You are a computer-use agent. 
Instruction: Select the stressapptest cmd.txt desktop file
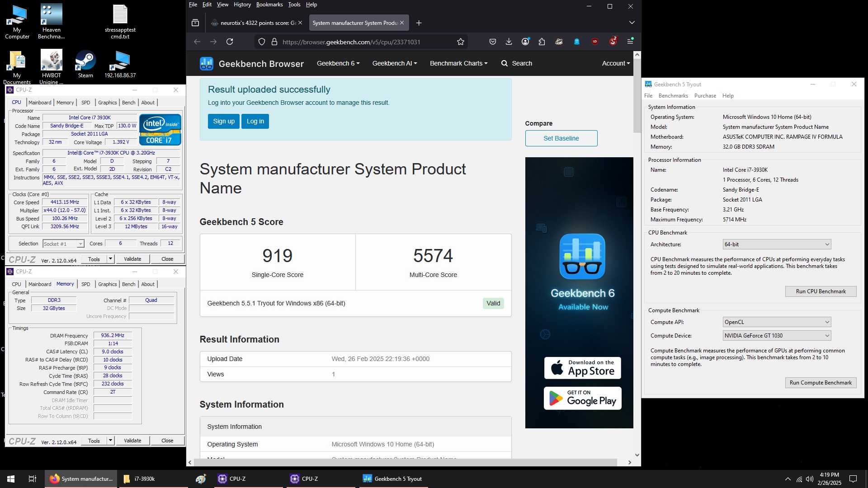click(120, 21)
